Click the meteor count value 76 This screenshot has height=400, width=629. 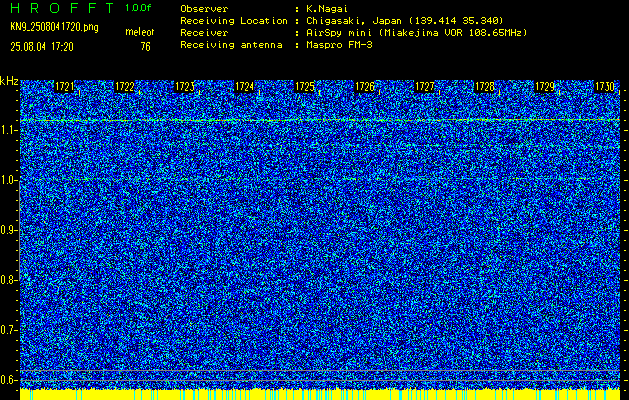coord(145,47)
